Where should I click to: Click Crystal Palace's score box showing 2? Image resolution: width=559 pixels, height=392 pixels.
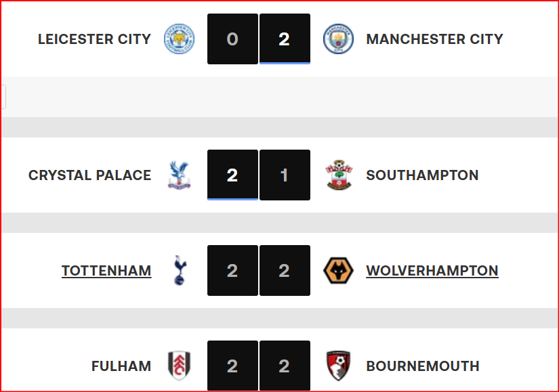pos(232,175)
